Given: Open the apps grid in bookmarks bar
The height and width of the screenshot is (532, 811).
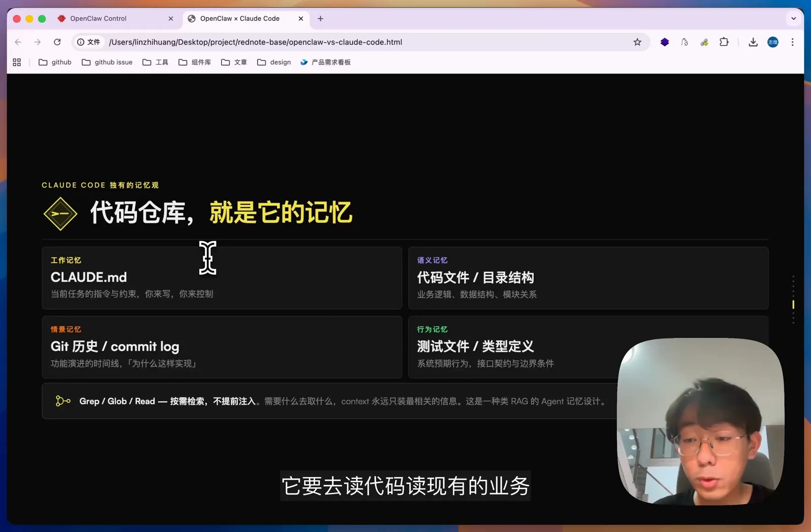Looking at the screenshot, I should point(17,62).
